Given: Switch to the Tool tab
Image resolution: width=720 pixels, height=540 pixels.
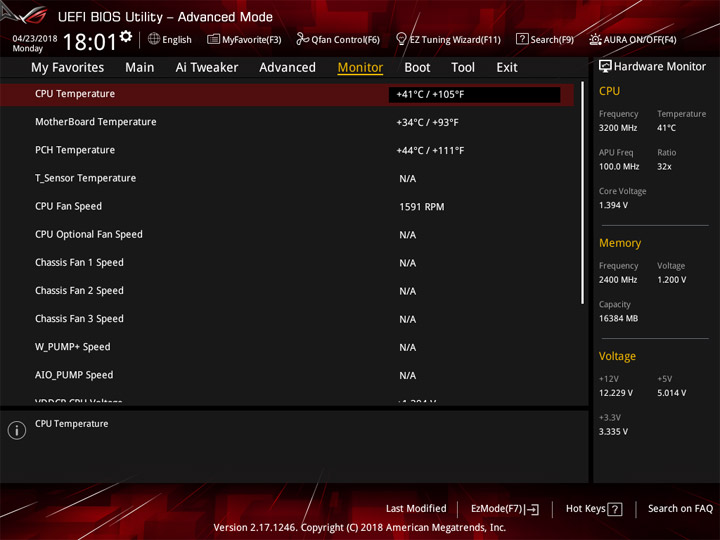Looking at the screenshot, I should click(x=463, y=68).
